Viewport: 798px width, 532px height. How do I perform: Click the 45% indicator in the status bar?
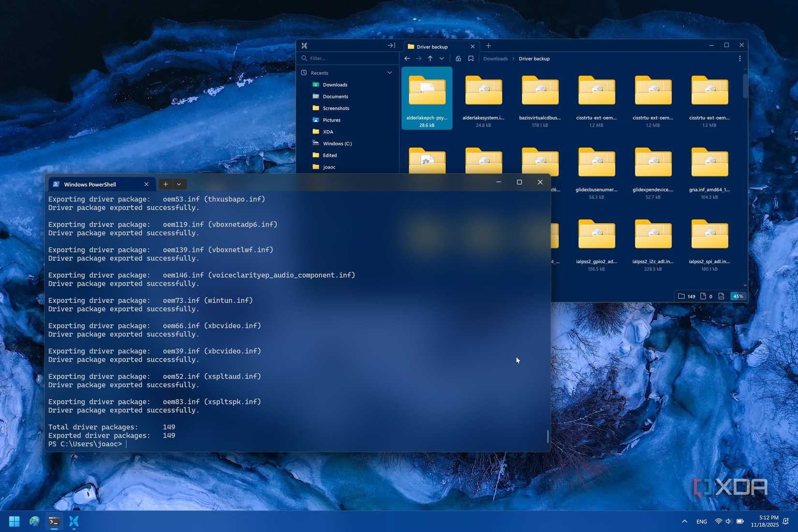738,296
